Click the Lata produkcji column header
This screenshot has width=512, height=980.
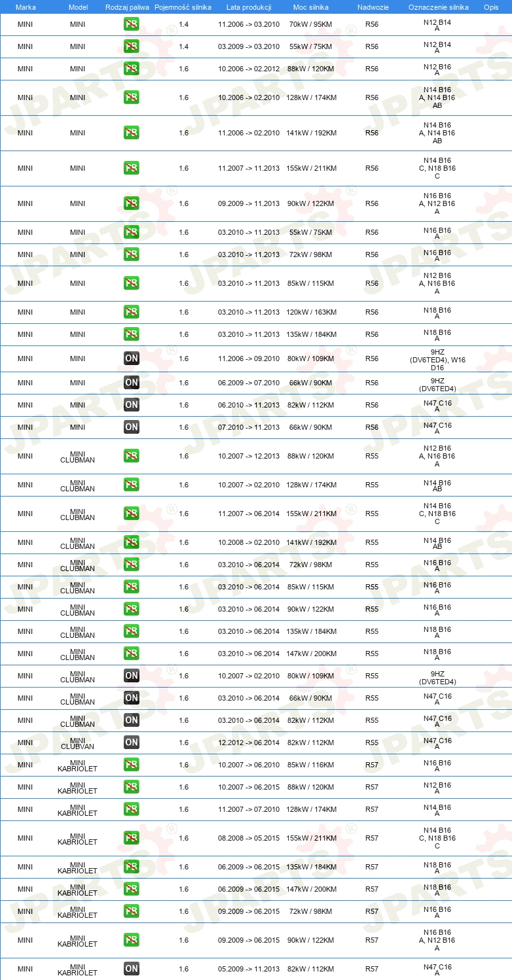(249, 7)
